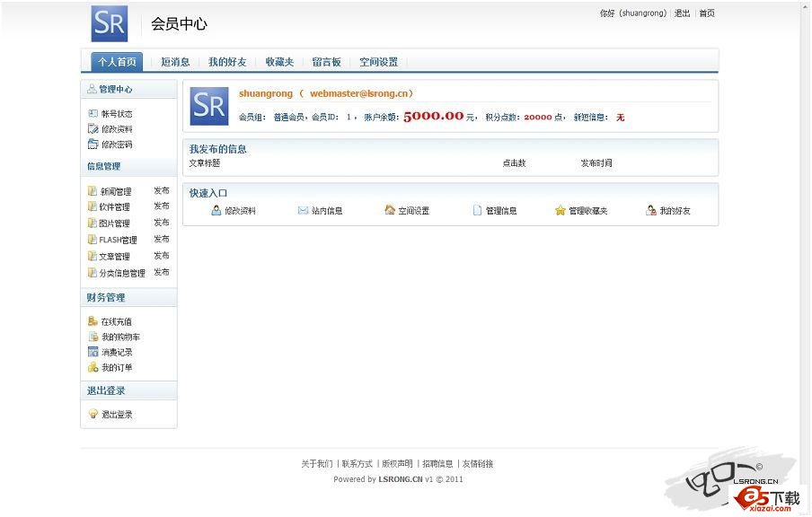The height and width of the screenshot is (517, 812).
Task: Open 修改密码 in the sidebar
Action: 117,145
